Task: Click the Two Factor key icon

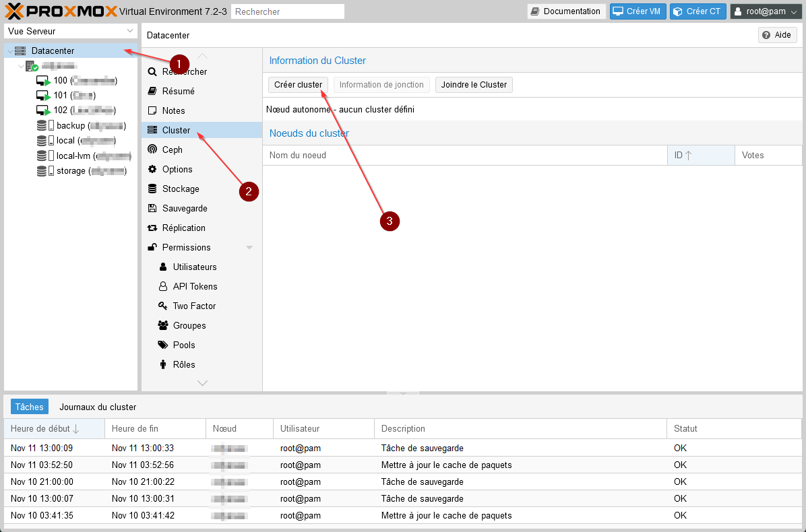Action: [x=162, y=306]
